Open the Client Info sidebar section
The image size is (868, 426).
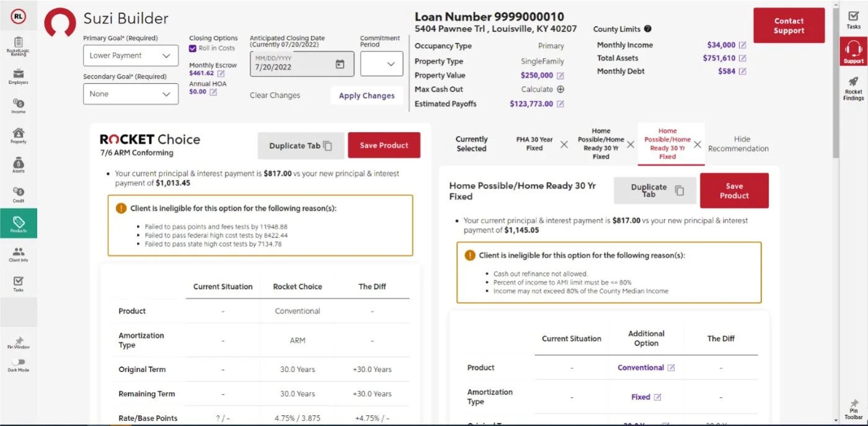18,254
